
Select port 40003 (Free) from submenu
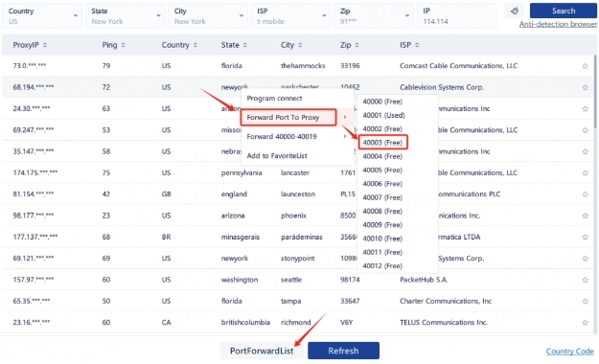click(x=382, y=143)
